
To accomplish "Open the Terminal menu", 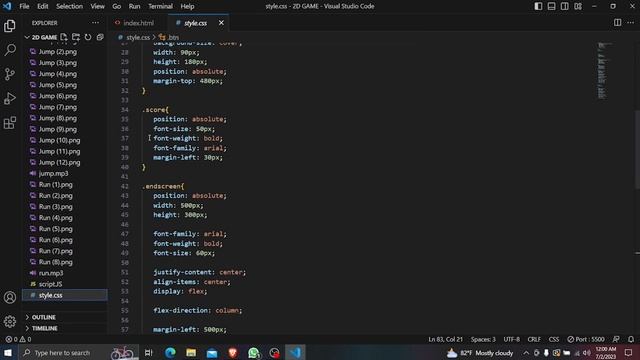I will [160, 6].
